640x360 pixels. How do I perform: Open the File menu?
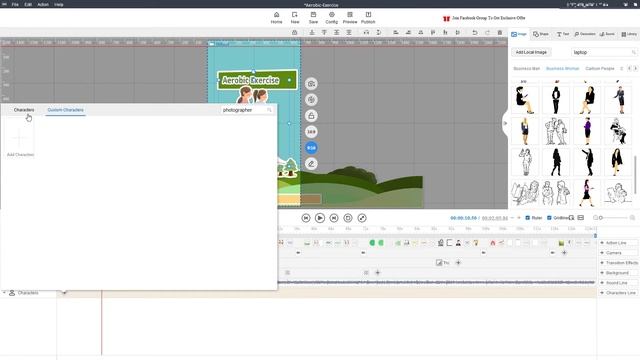tap(15, 4)
